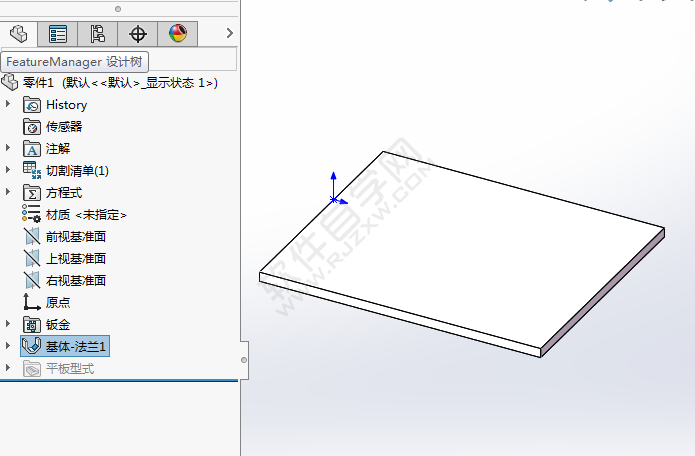Select the 方程式 equations icon
The width and height of the screenshot is (695, 456).
[32, 192]
